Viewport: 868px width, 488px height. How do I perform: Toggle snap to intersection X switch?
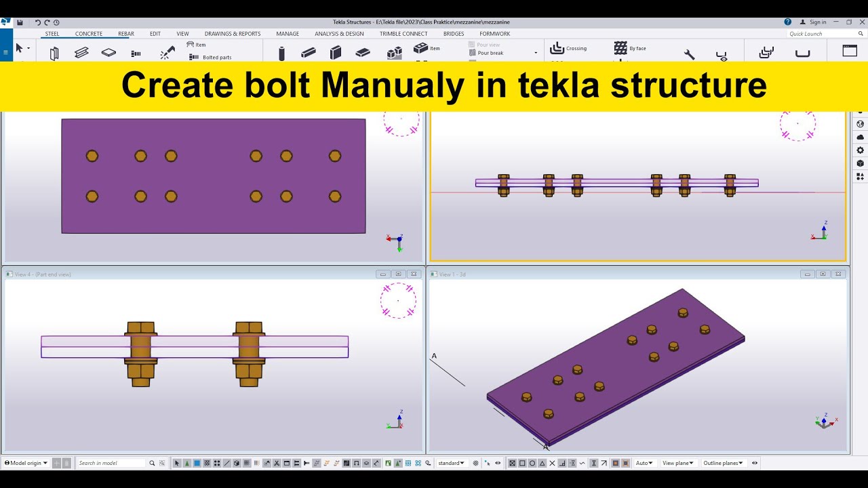point(553,463)
